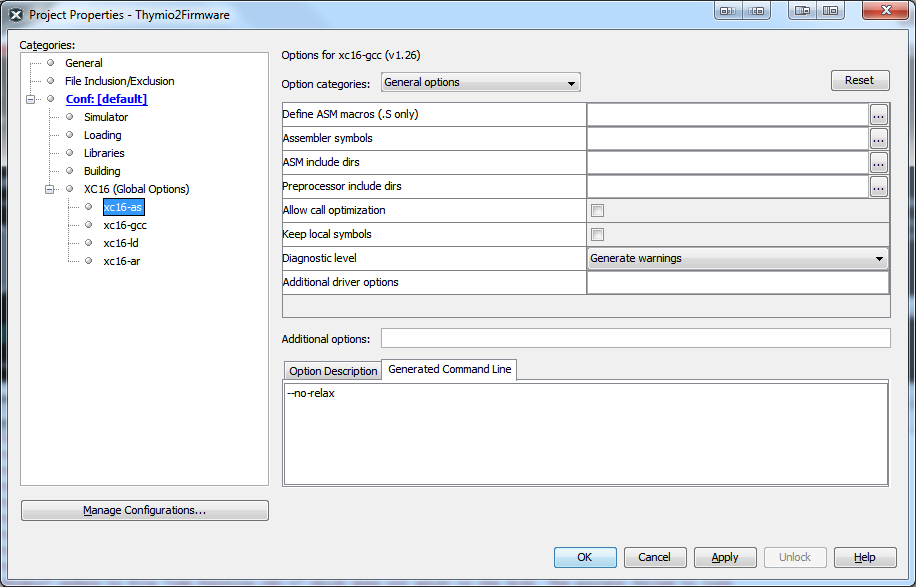Select xc16-ld tree item
The width and height of the screenshot is (916, 587).
point(121,244)
